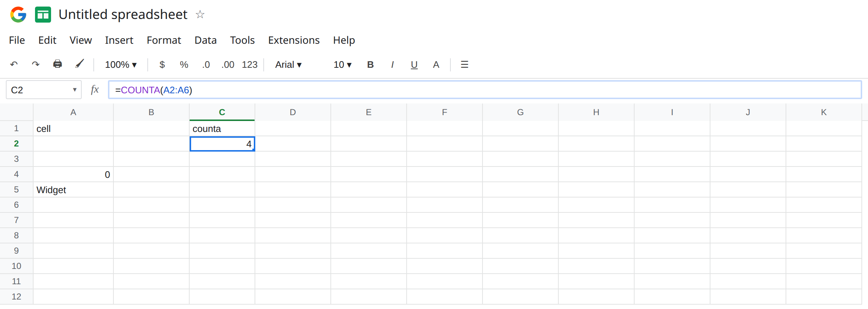Click the fx function icon
The image size is (868, 309).
point(95,90)
